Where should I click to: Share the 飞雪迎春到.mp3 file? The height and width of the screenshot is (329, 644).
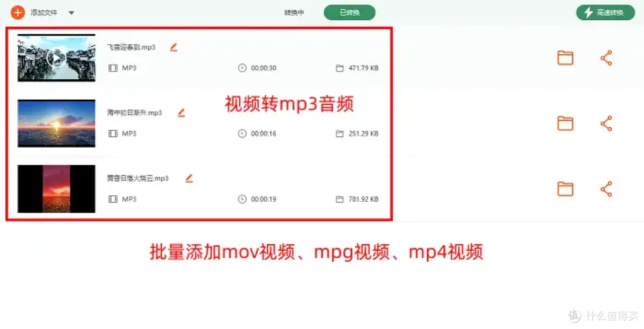pyautogui.click(x=606, y=58)
